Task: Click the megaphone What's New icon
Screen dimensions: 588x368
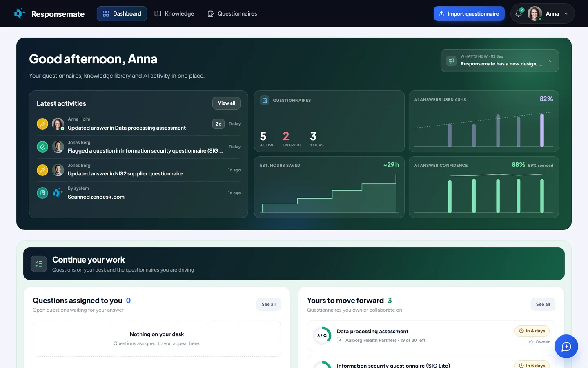Action: 451,61
